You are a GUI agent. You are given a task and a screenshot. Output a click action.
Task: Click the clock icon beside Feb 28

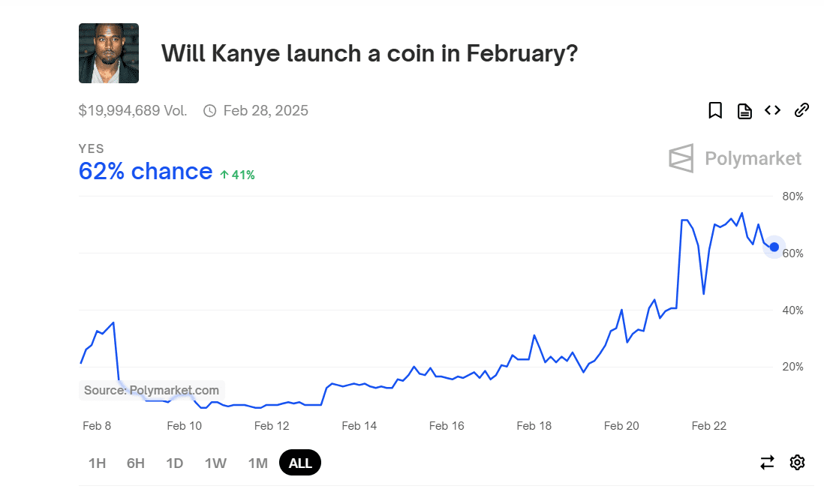coord(209,110)
